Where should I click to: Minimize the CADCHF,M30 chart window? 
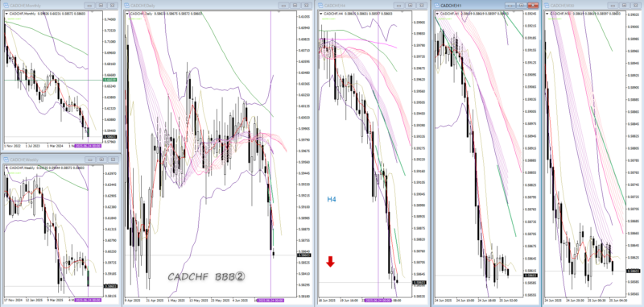coord(613,6)
